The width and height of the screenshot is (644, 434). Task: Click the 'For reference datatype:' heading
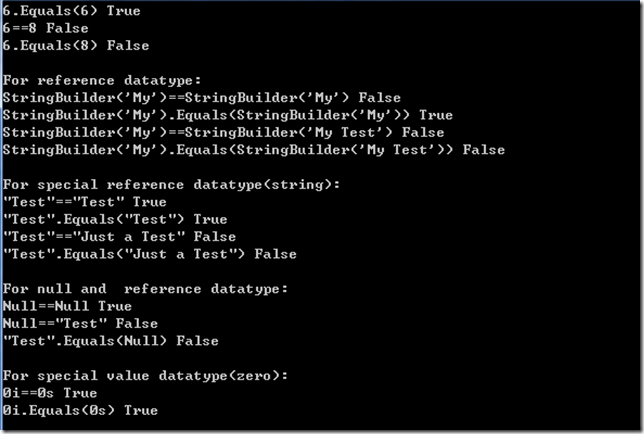click(102, 80)
